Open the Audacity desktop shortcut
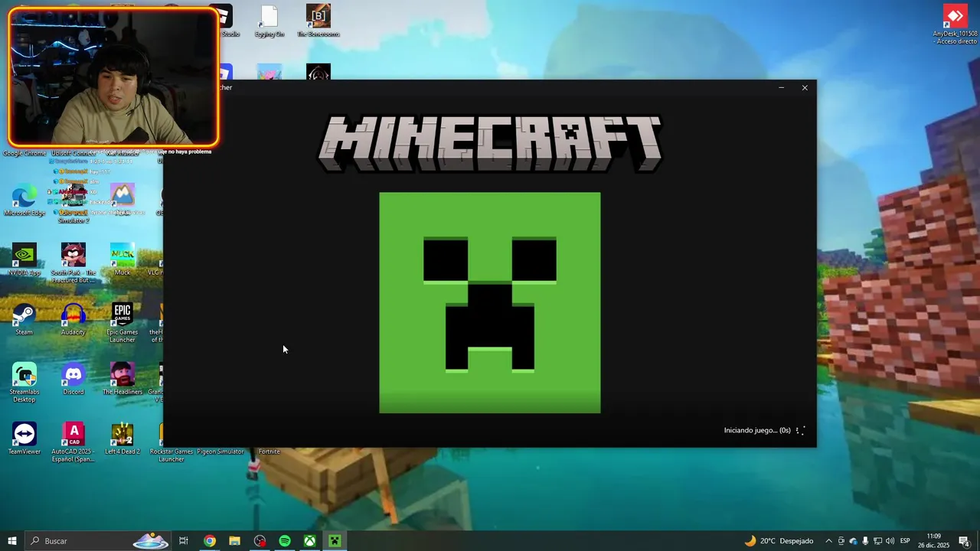Screen dimensions: 980x551 [x=73, y=320]
